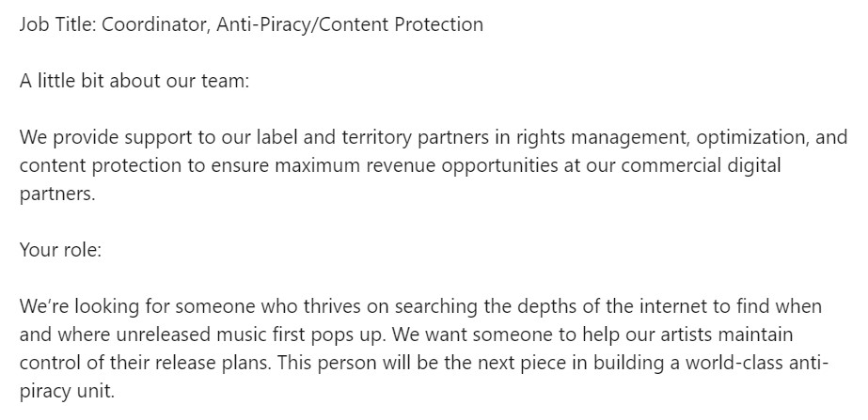Click the word 'partners.' ending the first paragraph
The width and height of the screenshot is (868, 420).
click(57, 194)
